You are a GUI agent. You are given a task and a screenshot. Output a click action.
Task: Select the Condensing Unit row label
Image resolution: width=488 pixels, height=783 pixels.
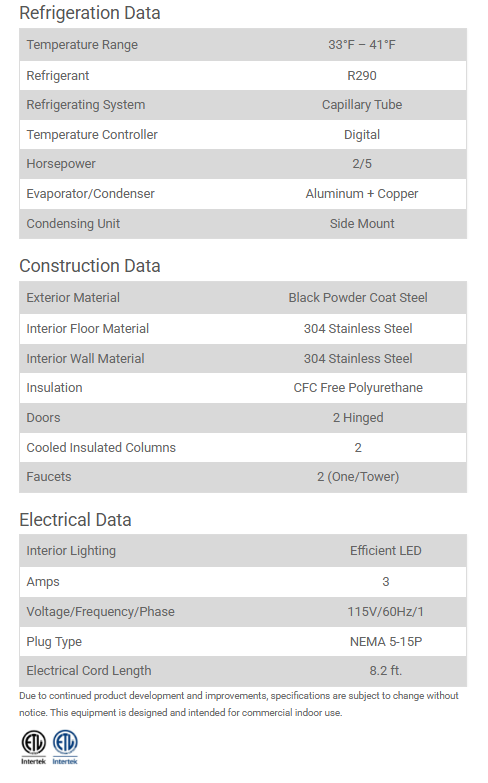click(73, 223)
